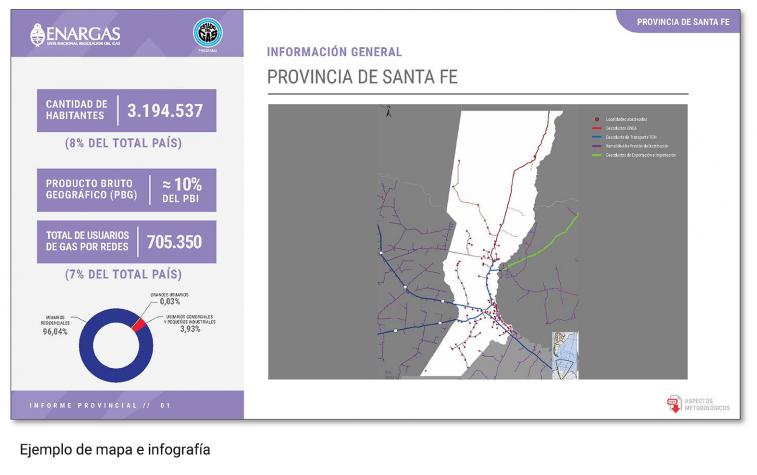Click the '705.350' users value
The width and height of the screenshot is (757, 475).
point(174,242)
